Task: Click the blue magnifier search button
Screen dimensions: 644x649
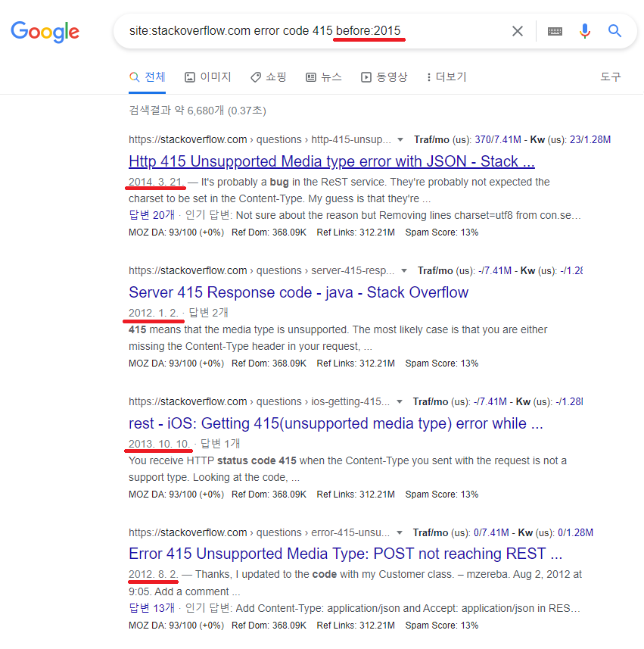Action: tap(614, 30)
